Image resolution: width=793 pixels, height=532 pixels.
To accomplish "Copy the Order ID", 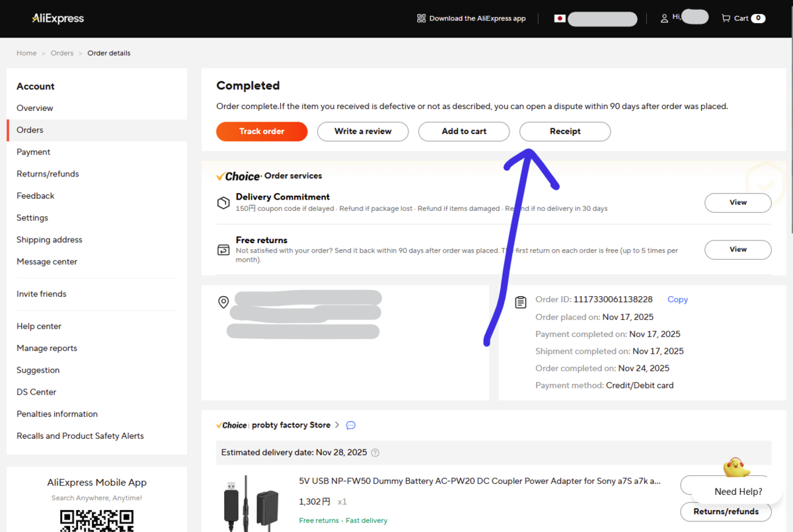I will pyautogui.click(x=677, y=299).
